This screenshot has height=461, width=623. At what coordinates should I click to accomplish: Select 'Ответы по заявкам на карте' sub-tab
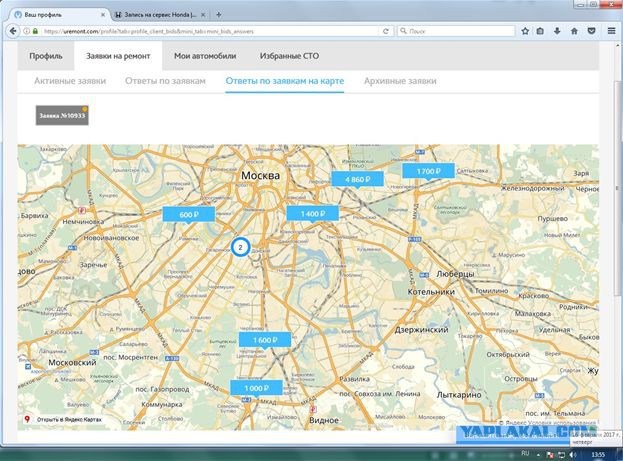tap(284, 81)
